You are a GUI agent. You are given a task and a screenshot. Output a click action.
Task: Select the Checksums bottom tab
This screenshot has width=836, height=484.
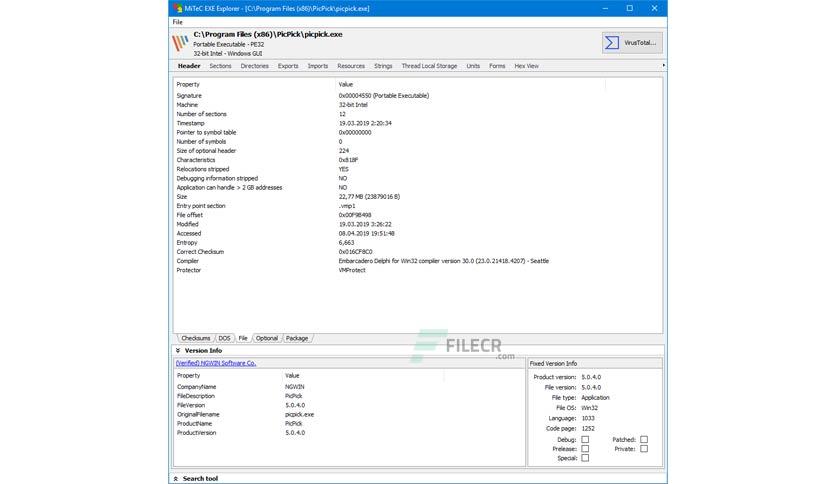click(195, 338)
